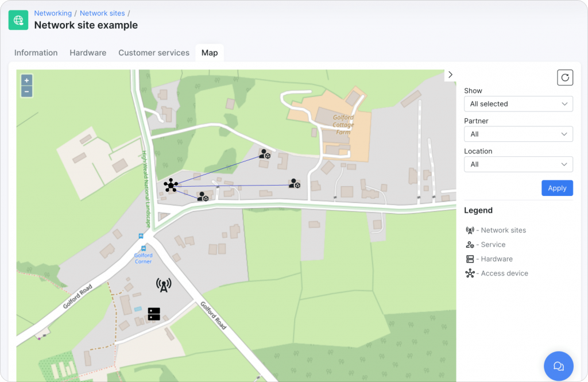Click the service marker connected below the access device
Screen dimensions: 588x382
point(202,196)
